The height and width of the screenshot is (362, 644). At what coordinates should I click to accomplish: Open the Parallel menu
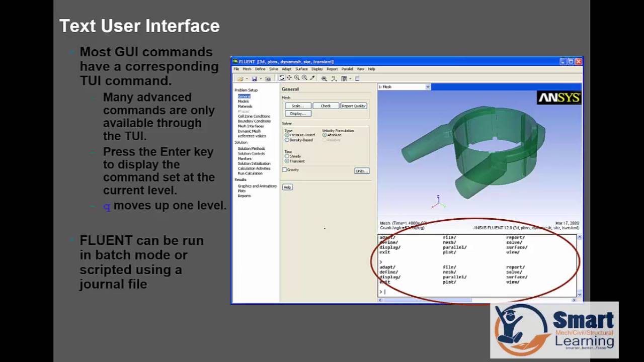point(347,69)
